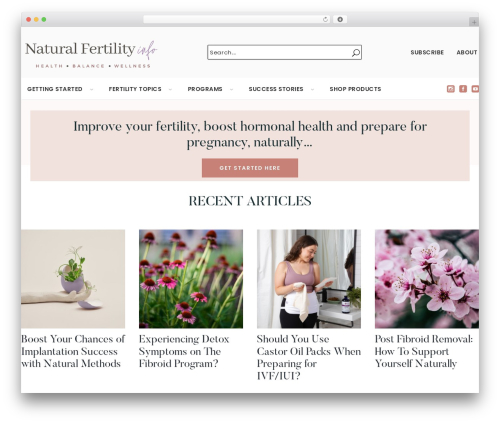Viewport: 500px width, 423px height.
Task: Reload the page with the refresh icon
Action: click(325, 19)
